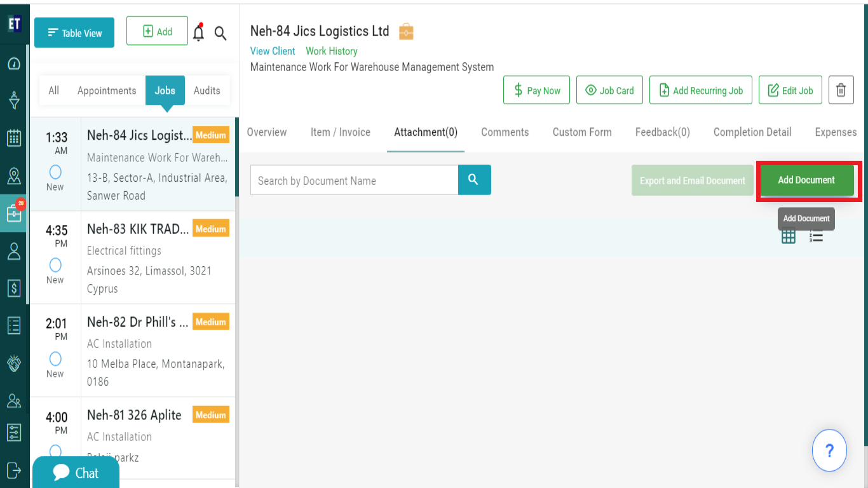Screen dimensions: 868x488
Task: Open the Work History link
Action: pyautogui.click(x=332, y=51)
